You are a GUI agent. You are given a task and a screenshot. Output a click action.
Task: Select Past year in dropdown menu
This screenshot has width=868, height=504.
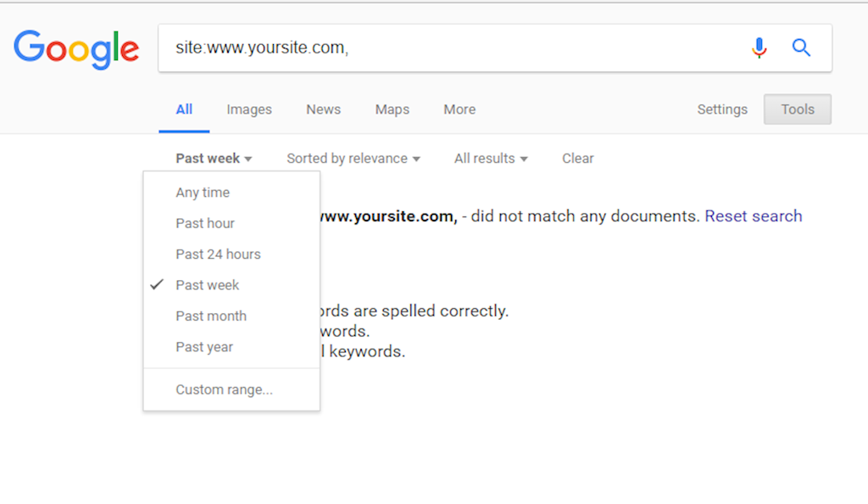click(204, 347)
